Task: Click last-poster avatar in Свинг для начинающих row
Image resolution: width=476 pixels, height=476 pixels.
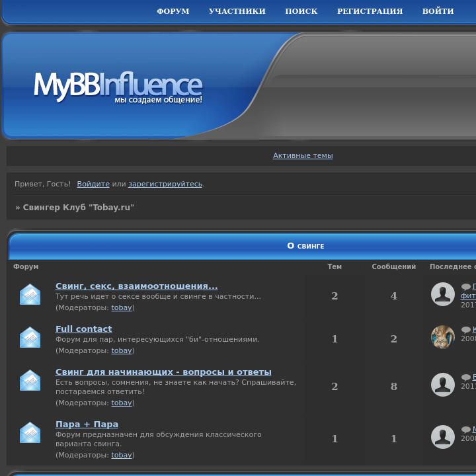Action: pyautogui.click(x=442, y=385)
